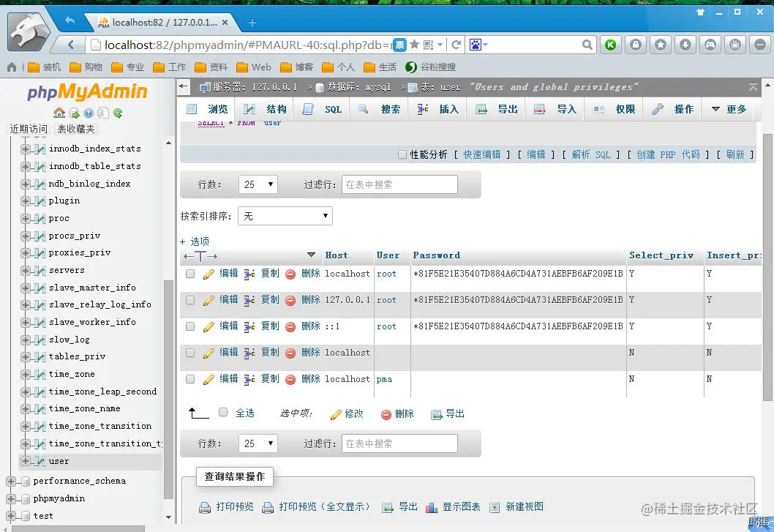Reload the navigation panel with green refresh icon
This screenshot has width=774, height=532.
click(x=118, y=113)
